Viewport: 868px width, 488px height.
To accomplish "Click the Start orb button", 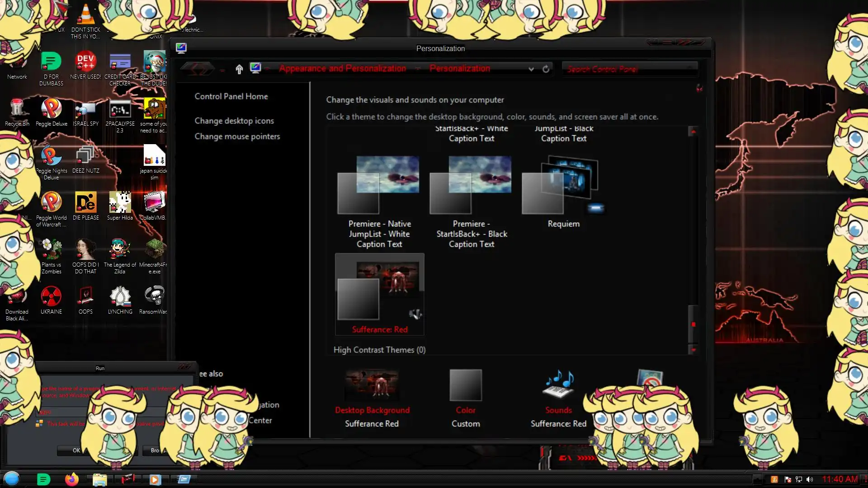I will click(x=12, y=479).
